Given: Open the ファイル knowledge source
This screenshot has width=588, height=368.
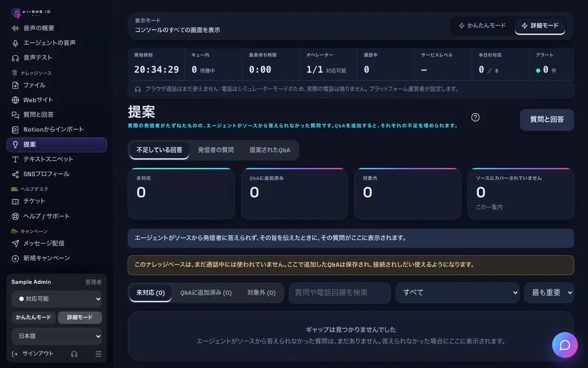Looking at the screenshot, I should coord(57,85).
